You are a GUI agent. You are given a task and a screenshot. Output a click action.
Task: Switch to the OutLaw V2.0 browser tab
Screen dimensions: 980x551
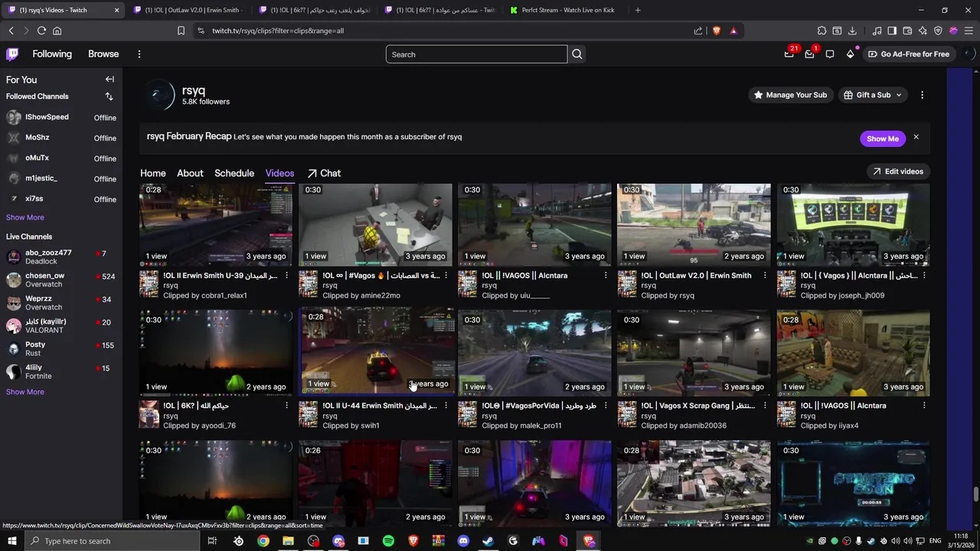click(188, 10)
